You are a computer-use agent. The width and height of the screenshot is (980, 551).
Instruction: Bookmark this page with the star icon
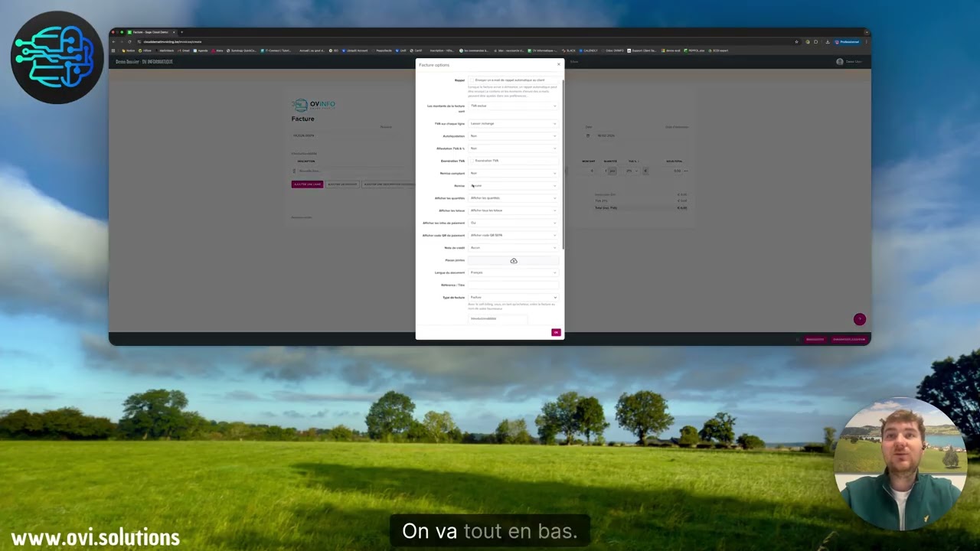pos(796,41)
